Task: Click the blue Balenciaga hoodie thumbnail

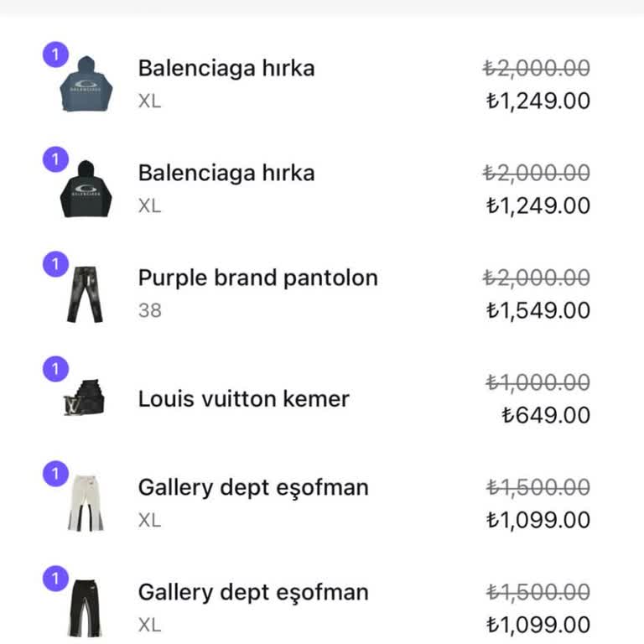Action: (x=86, y=84)
